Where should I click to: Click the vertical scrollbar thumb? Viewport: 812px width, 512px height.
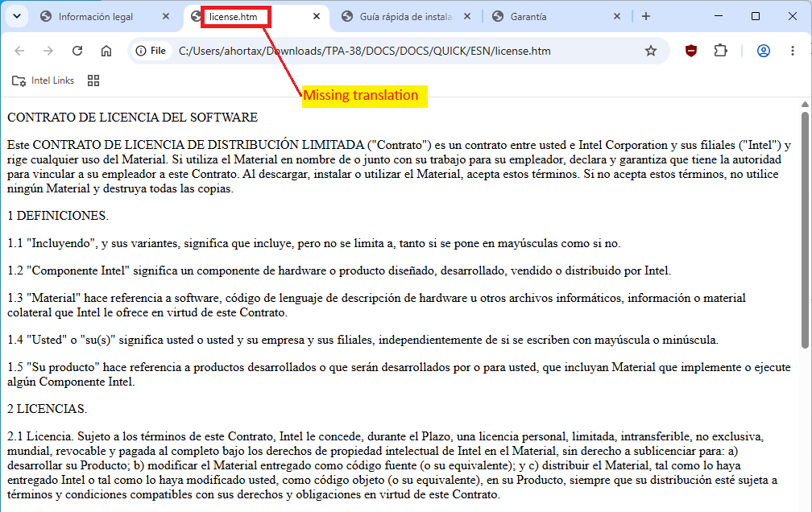pos(805,230)
